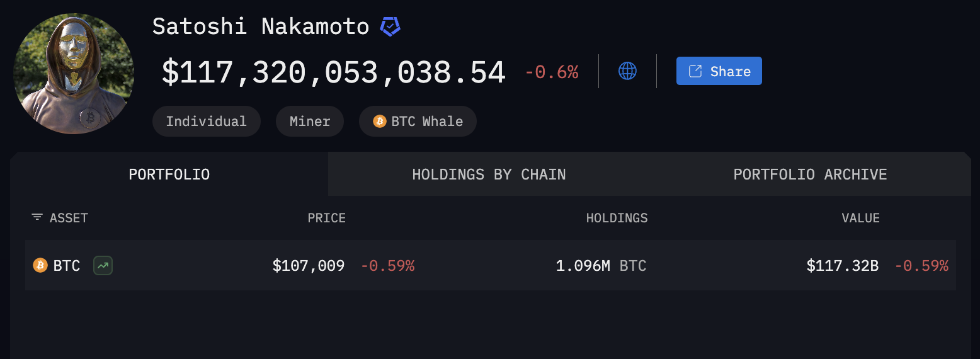Viewport: 980px width, 359px height.
Task: Open the Satoshi statue profile picture
Action: coord(74,74)
